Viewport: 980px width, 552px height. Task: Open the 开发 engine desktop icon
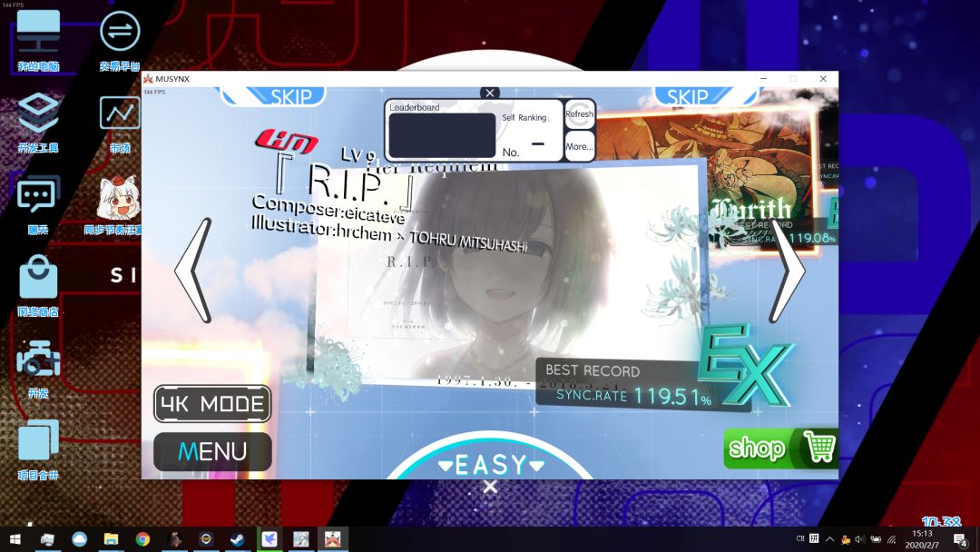point(38,369)
